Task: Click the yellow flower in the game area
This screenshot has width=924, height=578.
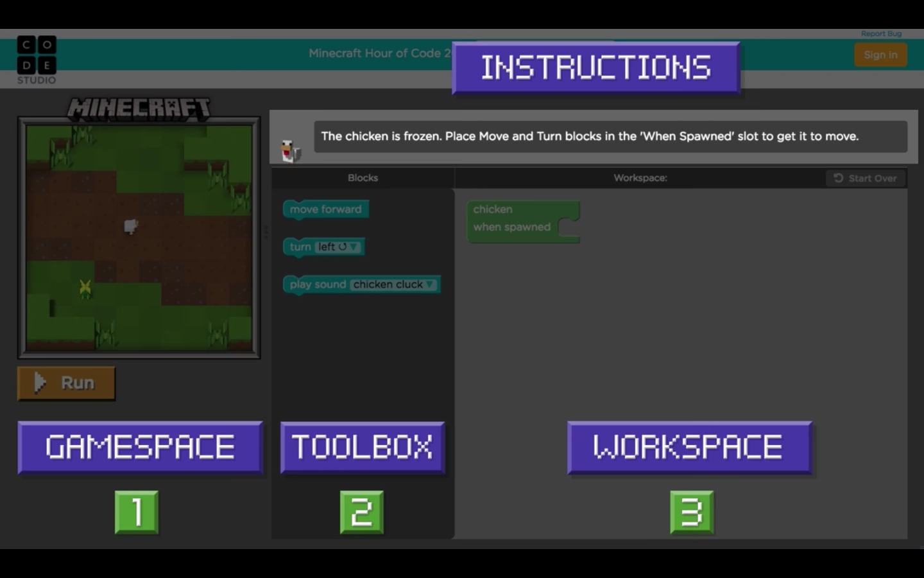Action: (85, 288)
